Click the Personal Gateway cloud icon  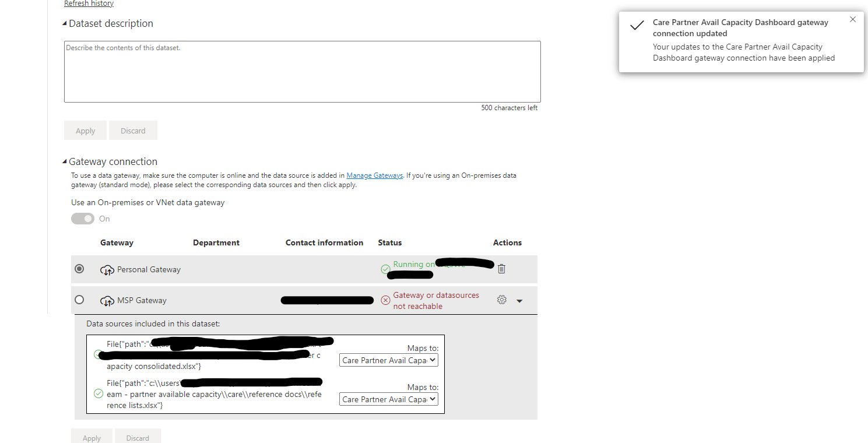(x=107, y=269)
